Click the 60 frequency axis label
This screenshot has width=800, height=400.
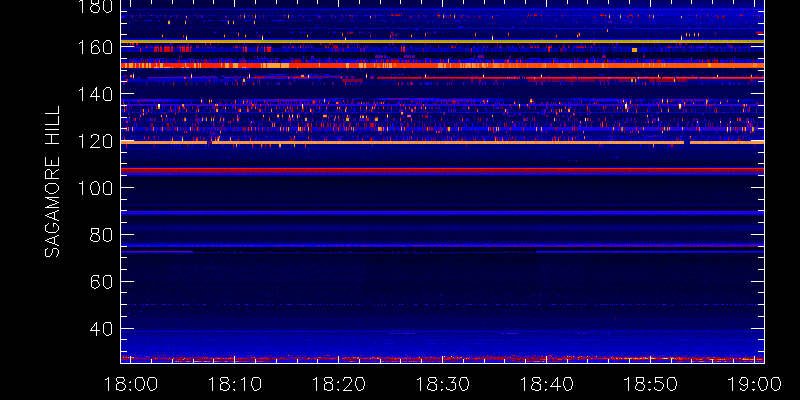102,282
